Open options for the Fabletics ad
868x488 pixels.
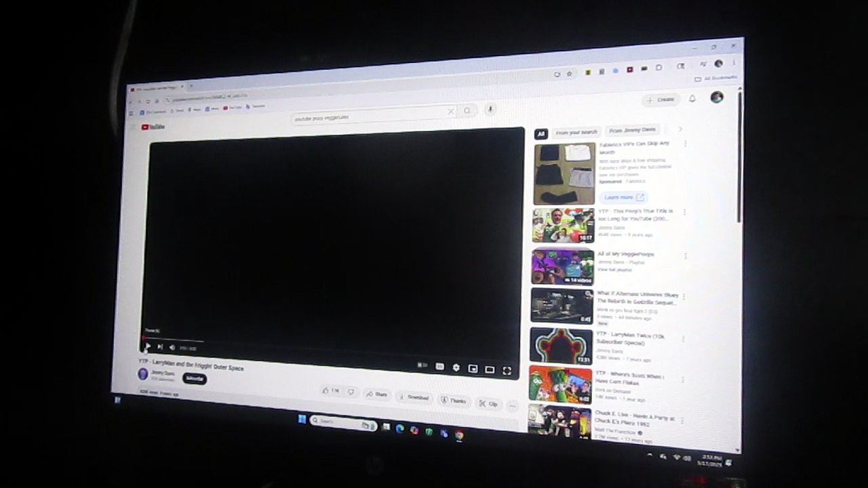686,144
